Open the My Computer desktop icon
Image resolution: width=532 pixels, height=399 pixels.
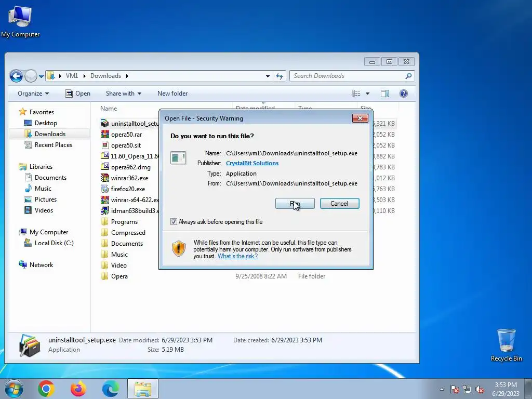coord(20,21)
